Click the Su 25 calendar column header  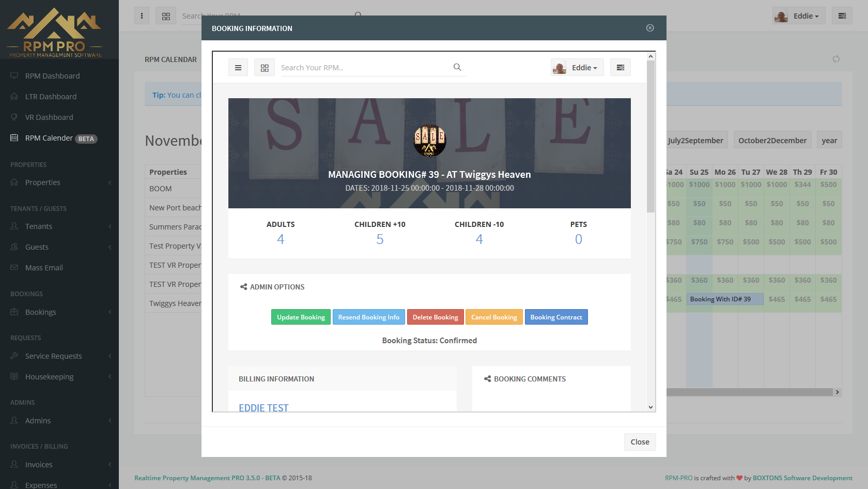coord(699,172)
